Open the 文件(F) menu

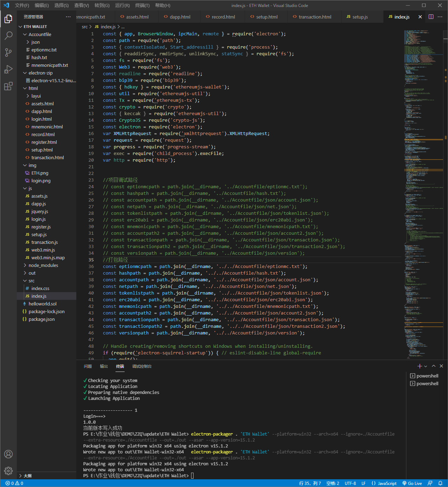coord(22,5)
